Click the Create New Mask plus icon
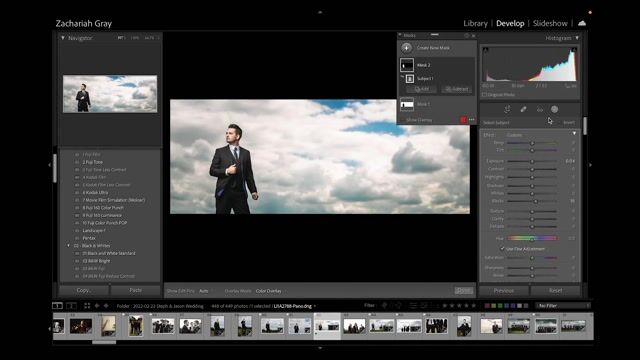Screen dimensions: 640x360 (x=406, y=48)
